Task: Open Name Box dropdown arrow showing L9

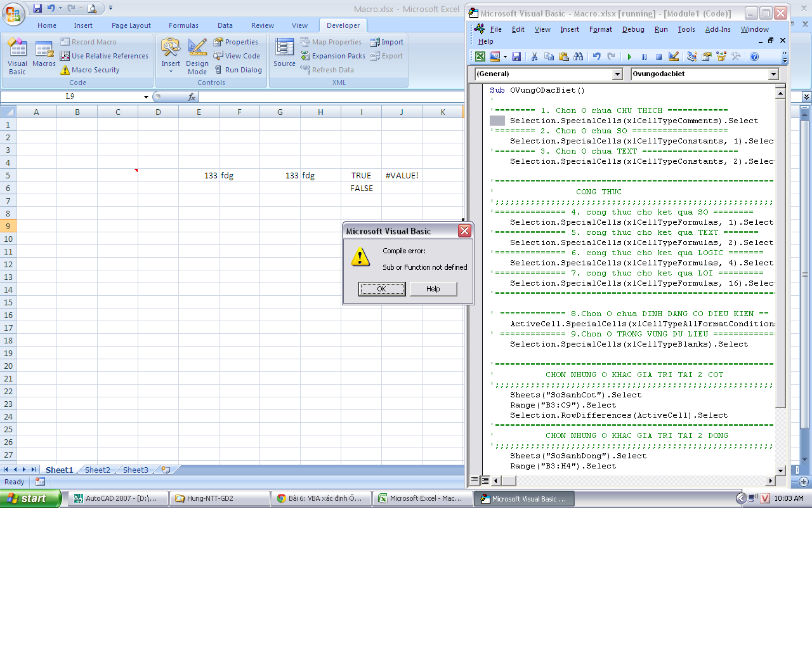Action: (146, 96)
